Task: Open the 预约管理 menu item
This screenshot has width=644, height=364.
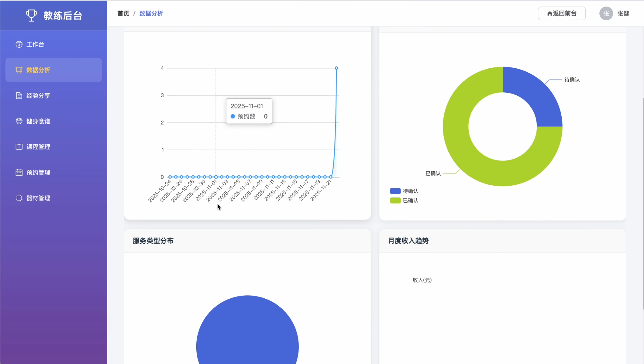Action: tap(38, 173)
